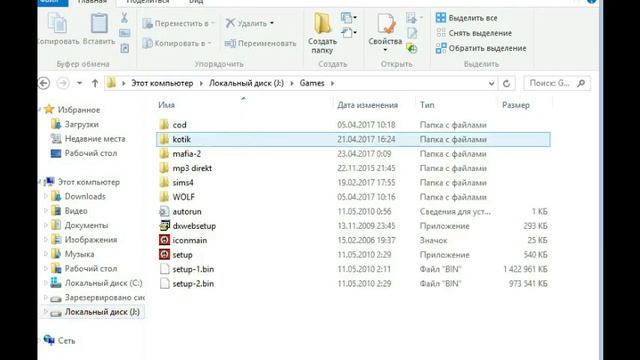Image resolution: width=640 pixels, height=360 pixels.
Task: Open the New item dropdown in Создать group
Action: (x=349, y=18)
